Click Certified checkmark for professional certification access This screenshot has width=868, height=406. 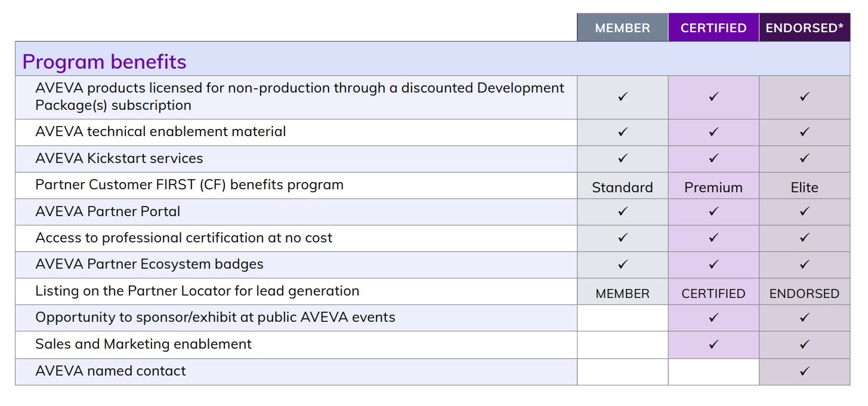pyautogui.click(x=713, y=238)
